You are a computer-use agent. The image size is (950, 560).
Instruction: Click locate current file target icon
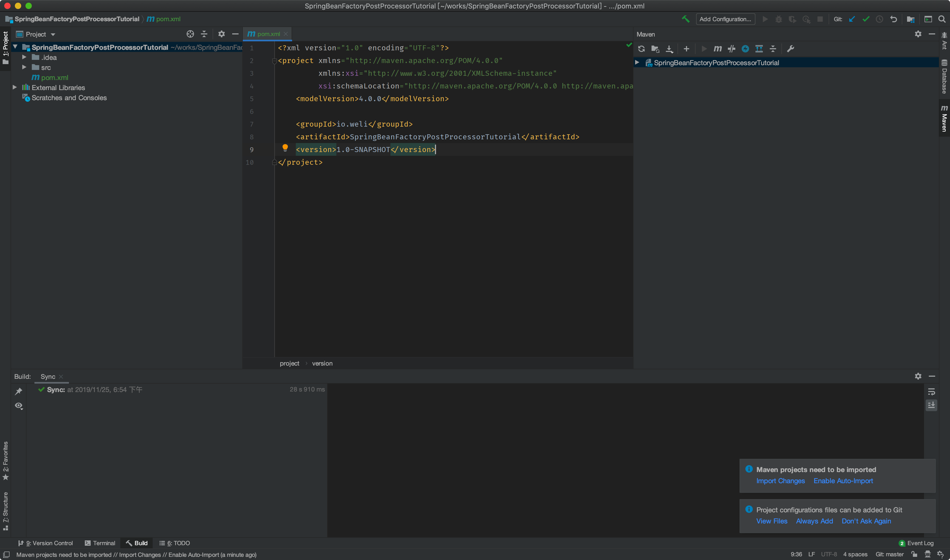(190, 34)
